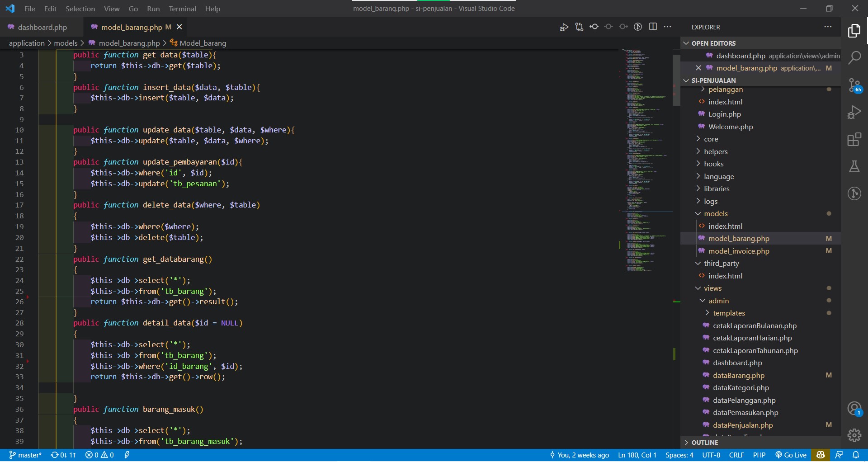Screen dimensions: 868x462
Task: Change indentation via Spaces: 4
Action: (x=679, y=455)
